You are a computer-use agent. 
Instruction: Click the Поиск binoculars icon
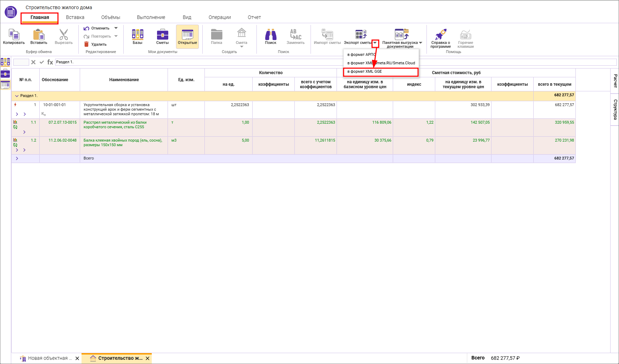(271, 34)
